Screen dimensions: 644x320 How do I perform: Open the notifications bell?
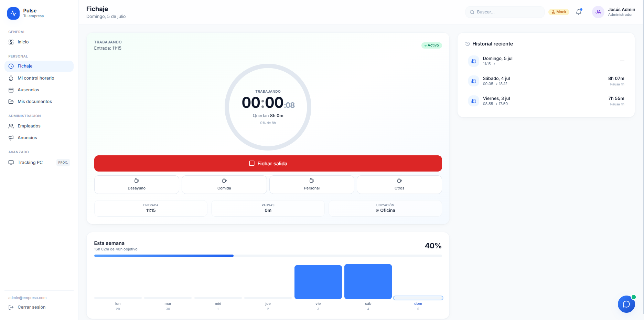pyautogui.click(x=579, y=12)
